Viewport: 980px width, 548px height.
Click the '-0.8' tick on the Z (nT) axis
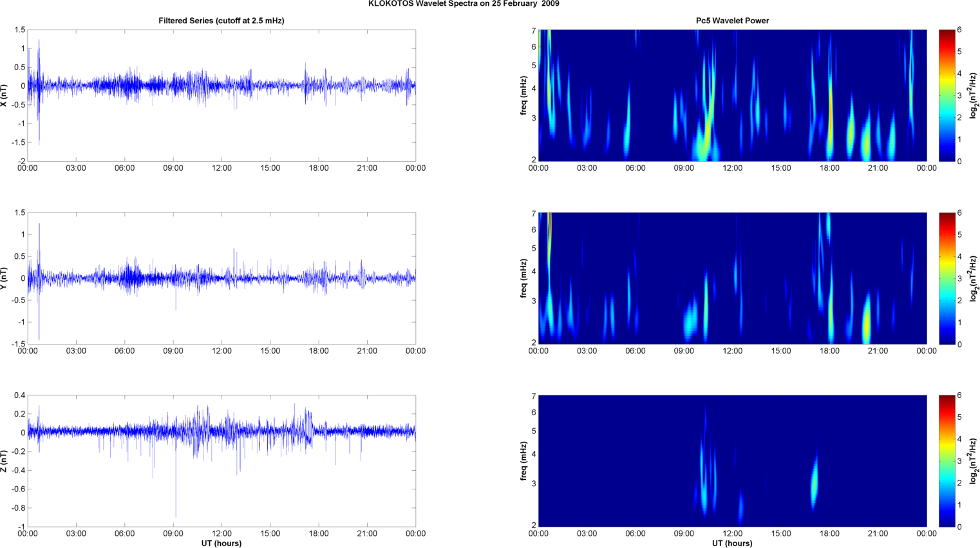(19, 508)
